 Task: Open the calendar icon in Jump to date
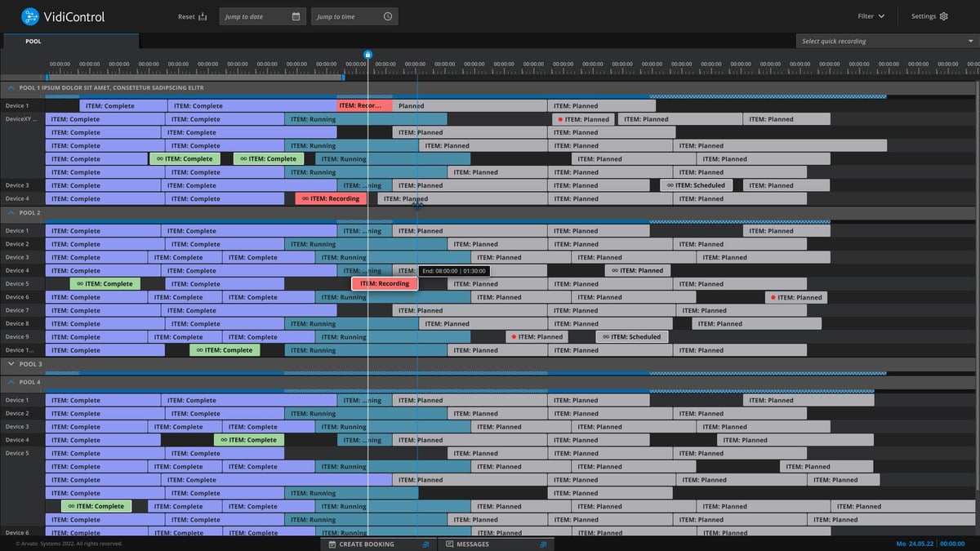click(296, 16)
